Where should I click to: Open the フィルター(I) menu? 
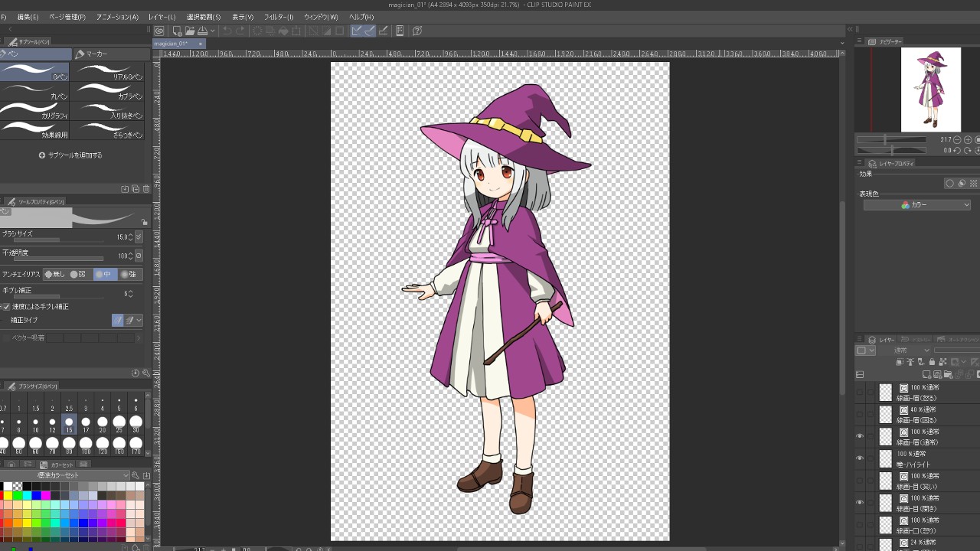279,17
